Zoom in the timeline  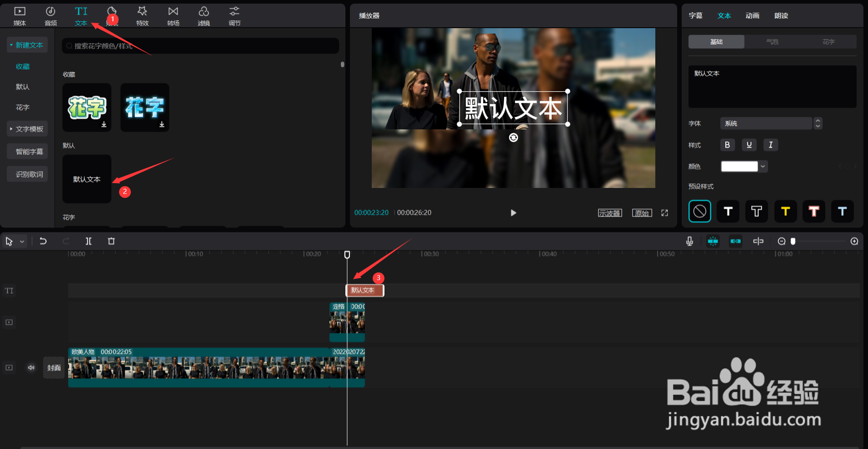pos(854,241)
